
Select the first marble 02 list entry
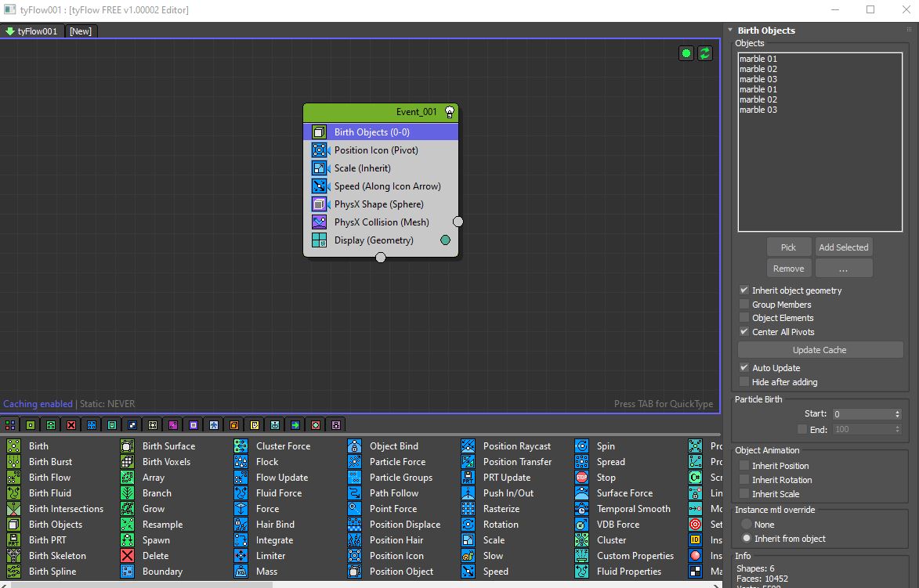tap(758, 69)
